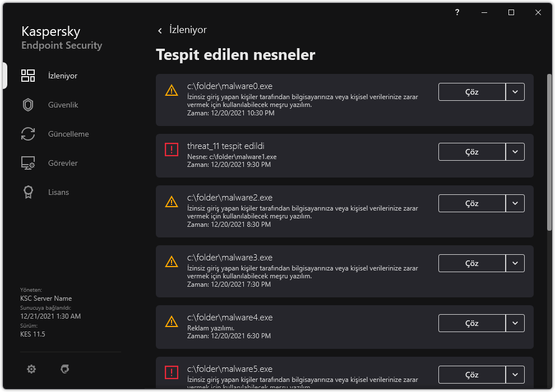Select the Lisans sidebar icon
The image size is (555, 392).
click(x=28, y=192)
